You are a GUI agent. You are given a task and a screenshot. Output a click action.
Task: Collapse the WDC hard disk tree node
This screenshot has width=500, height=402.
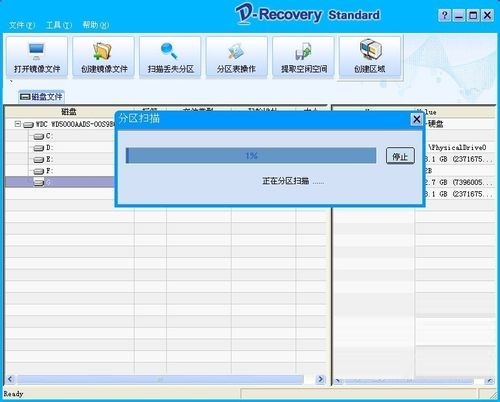tap(18, 124)
